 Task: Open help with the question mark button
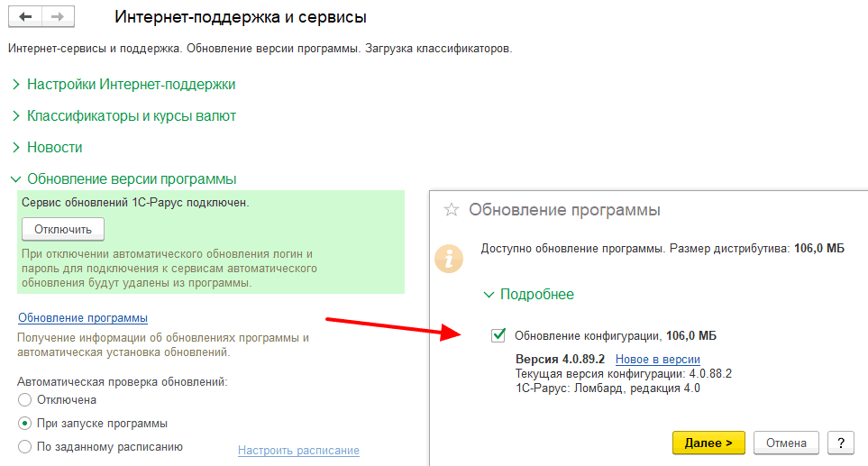(841, 443)
